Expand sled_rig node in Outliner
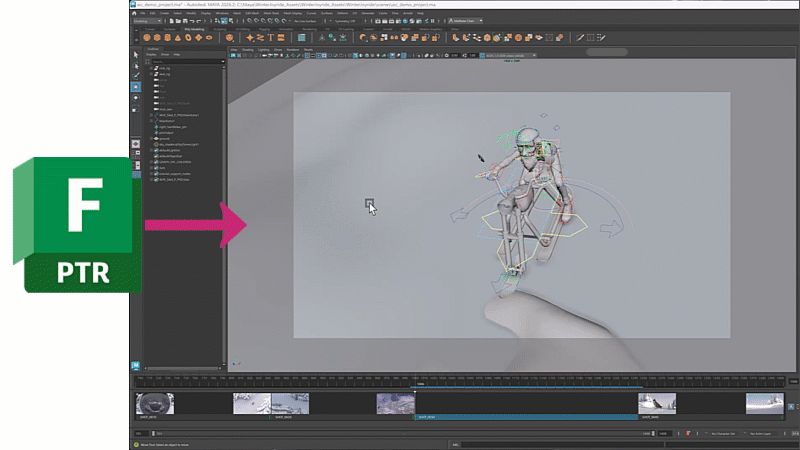 [x=152, y=74]
